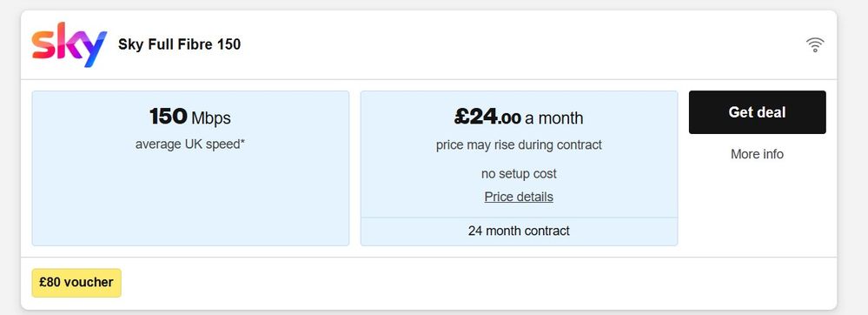Click the 150 Mbps speed figure

[x=190, y=117]
